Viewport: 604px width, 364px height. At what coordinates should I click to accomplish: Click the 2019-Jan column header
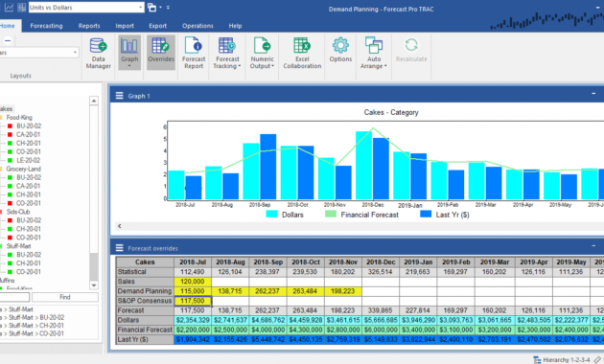click(418, 262)
